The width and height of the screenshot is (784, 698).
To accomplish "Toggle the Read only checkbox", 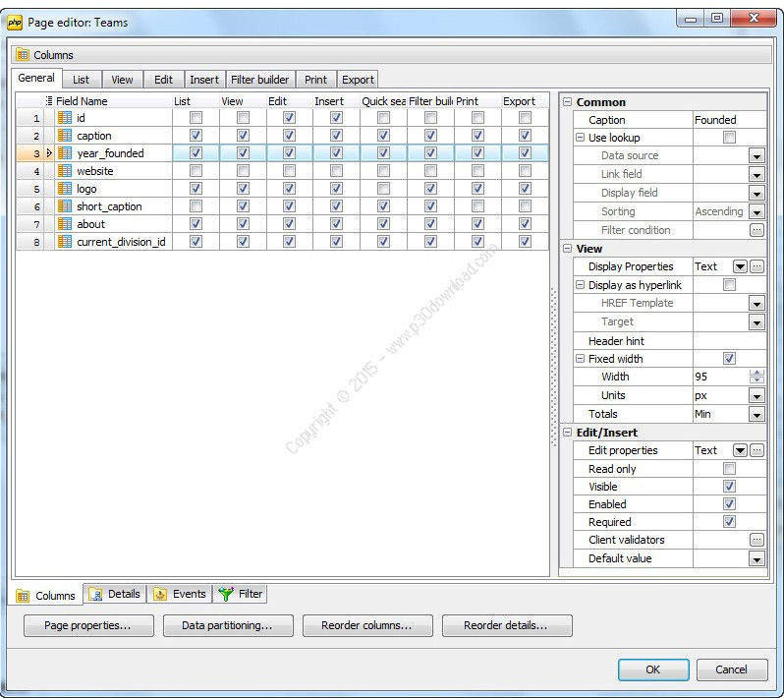I will tap(730, 469).
